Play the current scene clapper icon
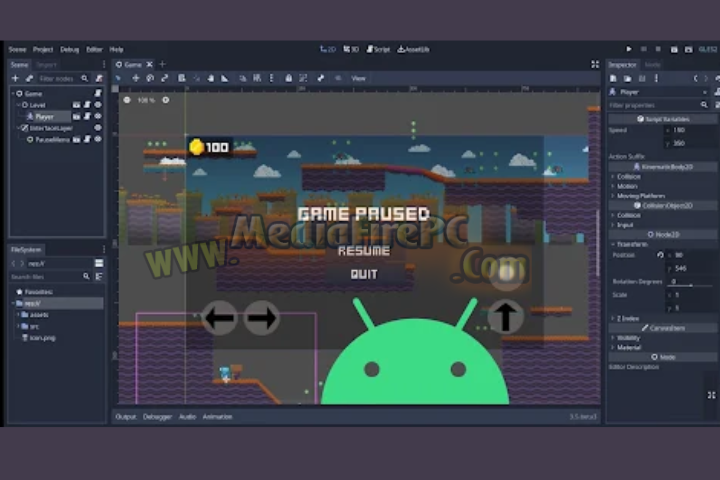The image size is (720, 480). (x=674, y=49)
